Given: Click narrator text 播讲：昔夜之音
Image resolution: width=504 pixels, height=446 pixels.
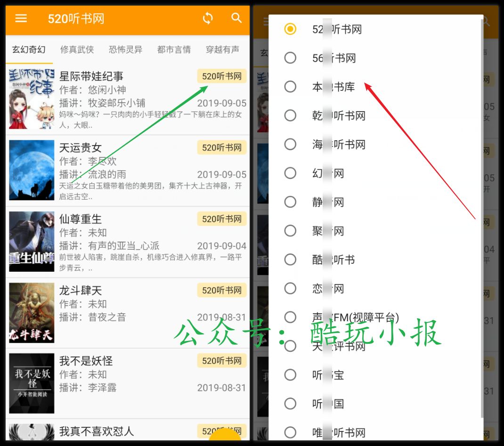Looking at the screenshot, I should 93,317.
